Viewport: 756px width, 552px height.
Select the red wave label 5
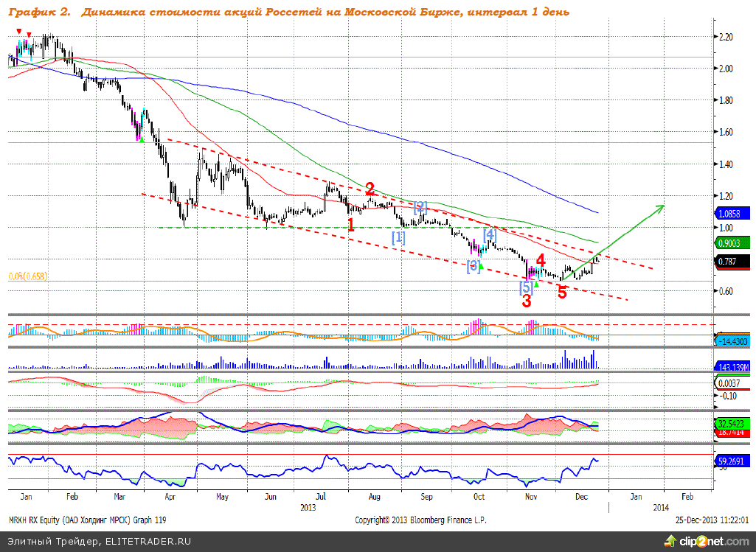click(562, 293)
